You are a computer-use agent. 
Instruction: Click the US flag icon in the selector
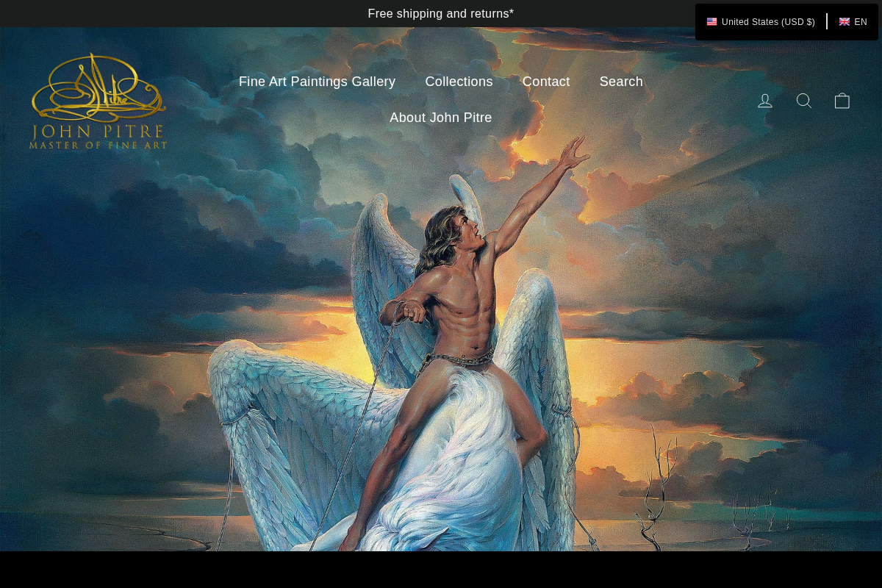click(x=712, y=21)
